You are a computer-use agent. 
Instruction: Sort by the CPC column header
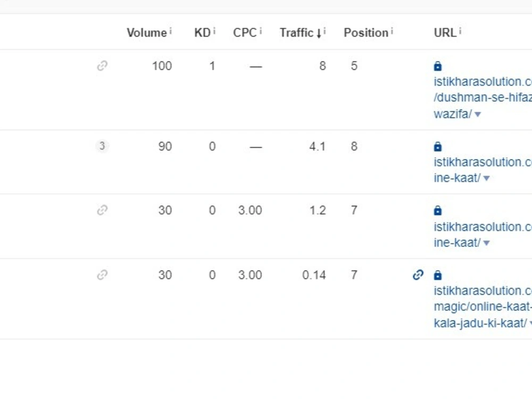click(x=245, y=32)
